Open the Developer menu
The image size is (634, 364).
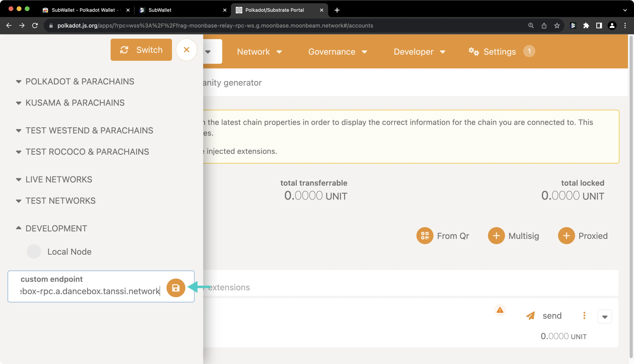[419, 52]
